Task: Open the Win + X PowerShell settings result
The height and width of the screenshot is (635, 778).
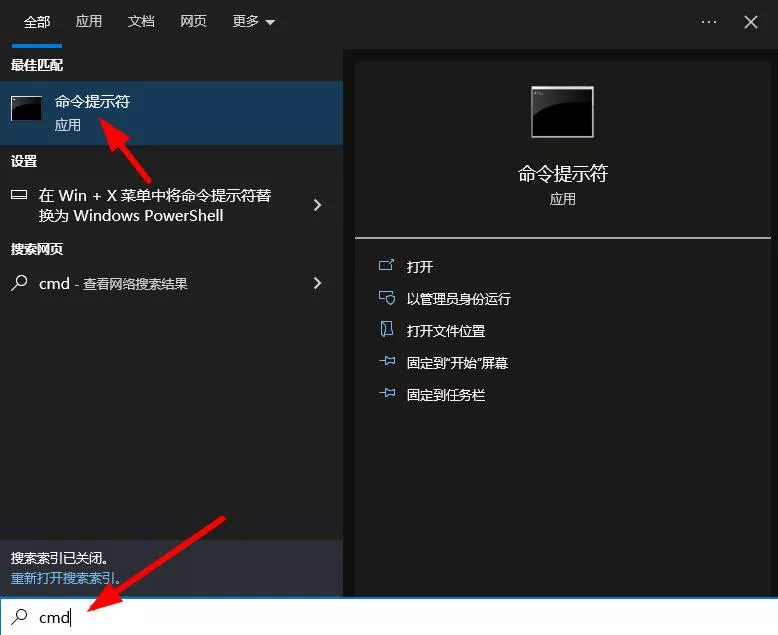Action: [x=171, y=205]
